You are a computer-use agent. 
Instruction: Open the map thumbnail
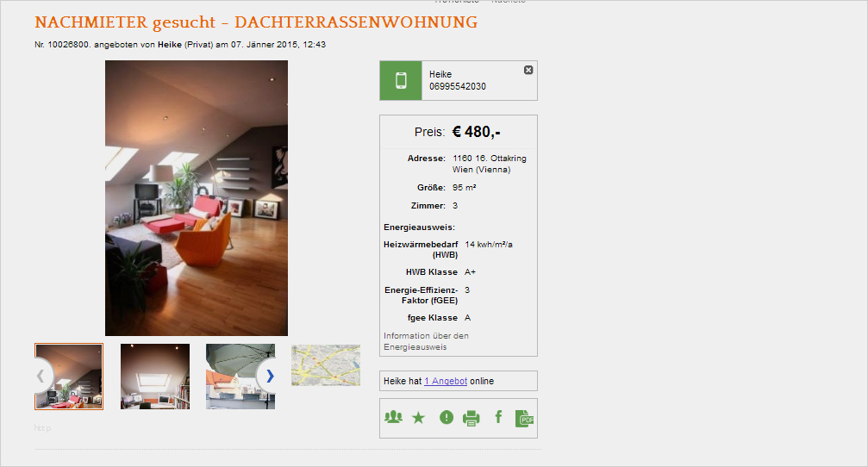click(326, 365)
